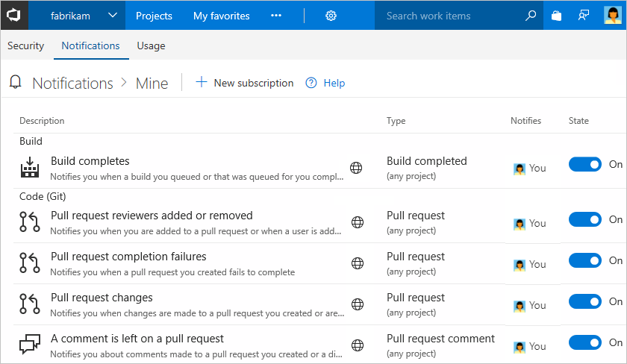This screenshot has width=627, height=364.
Task: Open the My favorites link
Action: pos(222,16)
